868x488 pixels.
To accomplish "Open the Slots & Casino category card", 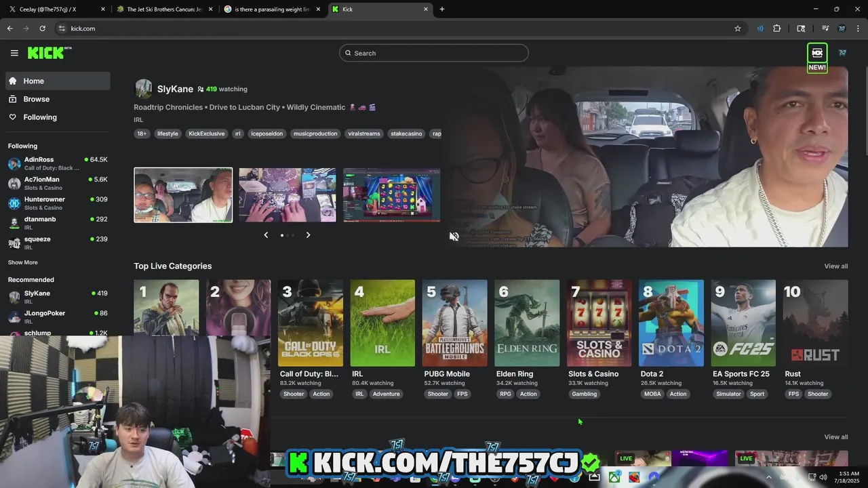I will tap(599, 323).
